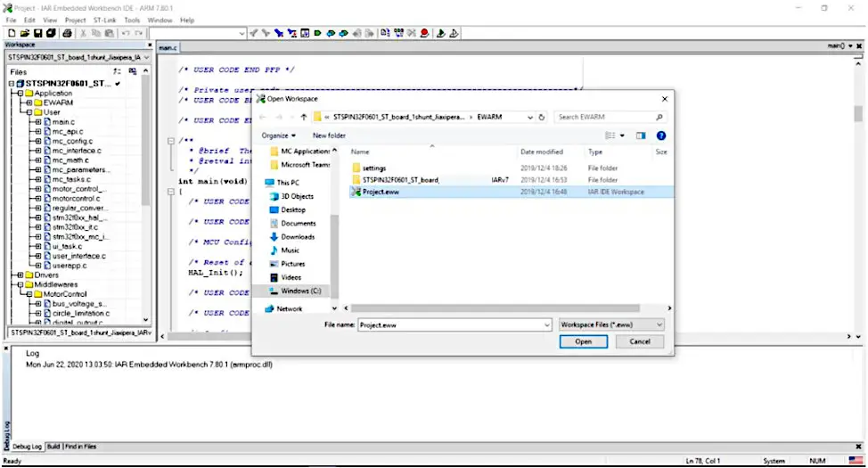This screenshot has height=468, width=868.
Task: Toggle the preview pane icon in dialog
Action: click(x=641, y=135)
